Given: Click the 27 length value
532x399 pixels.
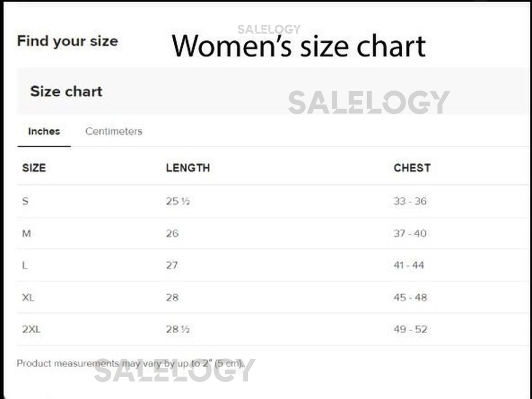Looking at the screenshot, I should pyautogui.click(x=172, y=266).
